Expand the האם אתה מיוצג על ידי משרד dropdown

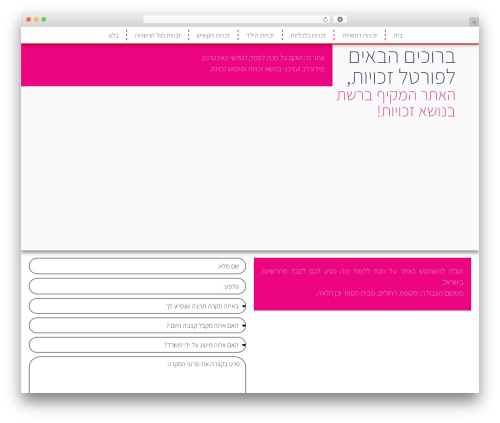[137, 345]
